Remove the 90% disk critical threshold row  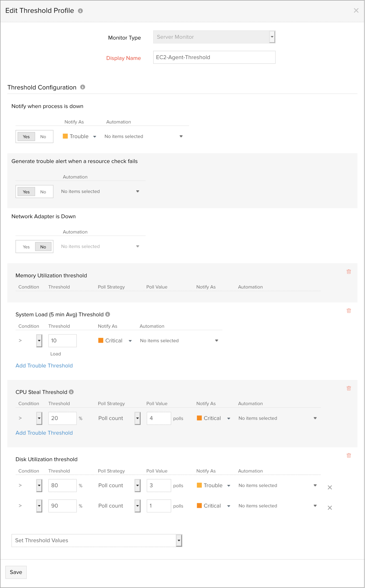[x=329, y=508]
